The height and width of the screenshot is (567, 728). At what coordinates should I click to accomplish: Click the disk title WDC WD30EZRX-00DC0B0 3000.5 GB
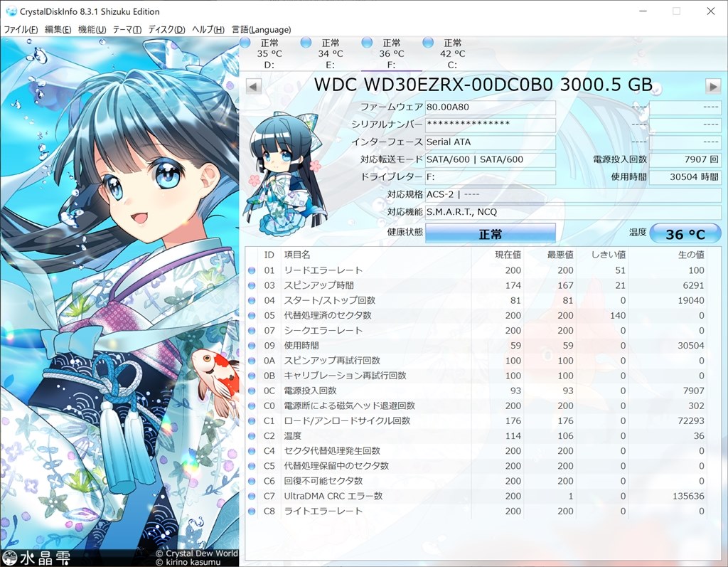click(x=483, y=85)
